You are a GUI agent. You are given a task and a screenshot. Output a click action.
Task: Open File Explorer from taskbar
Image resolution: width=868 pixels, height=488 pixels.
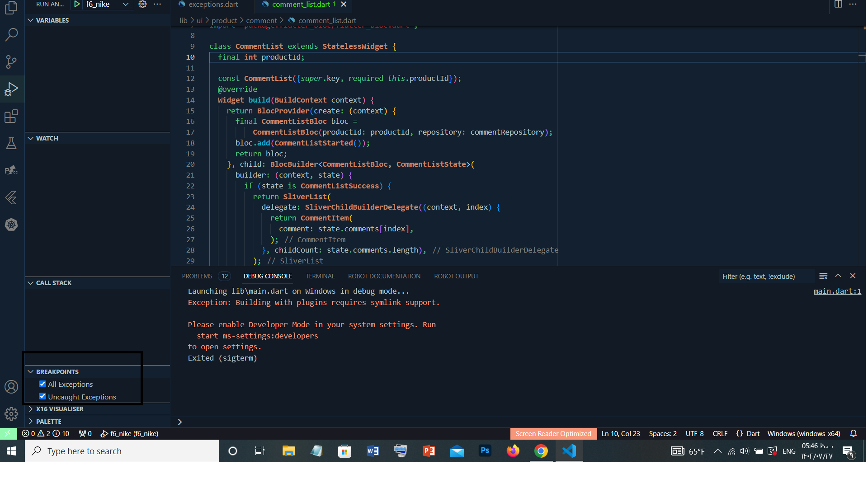tap(288, 451)
